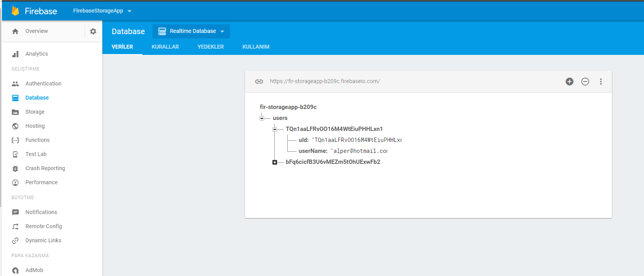Click the Database sidebar icon
644x276 pixels.
tap(15, 98)
